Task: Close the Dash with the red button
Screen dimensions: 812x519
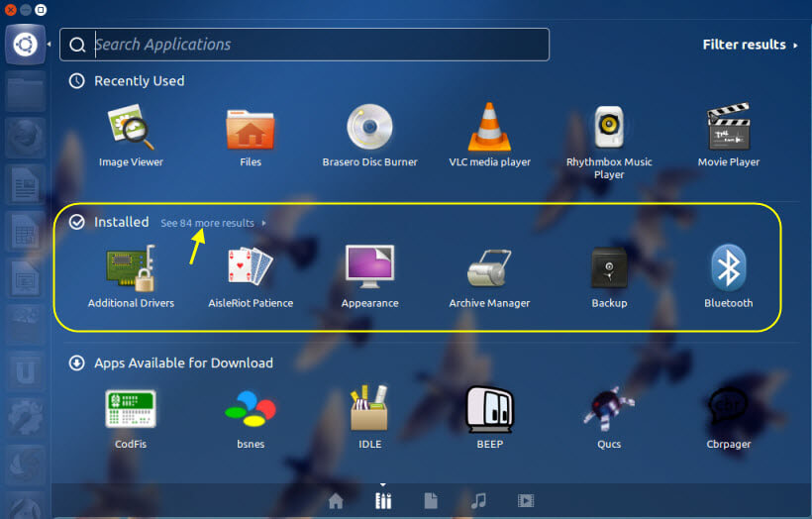Action: 10,10
